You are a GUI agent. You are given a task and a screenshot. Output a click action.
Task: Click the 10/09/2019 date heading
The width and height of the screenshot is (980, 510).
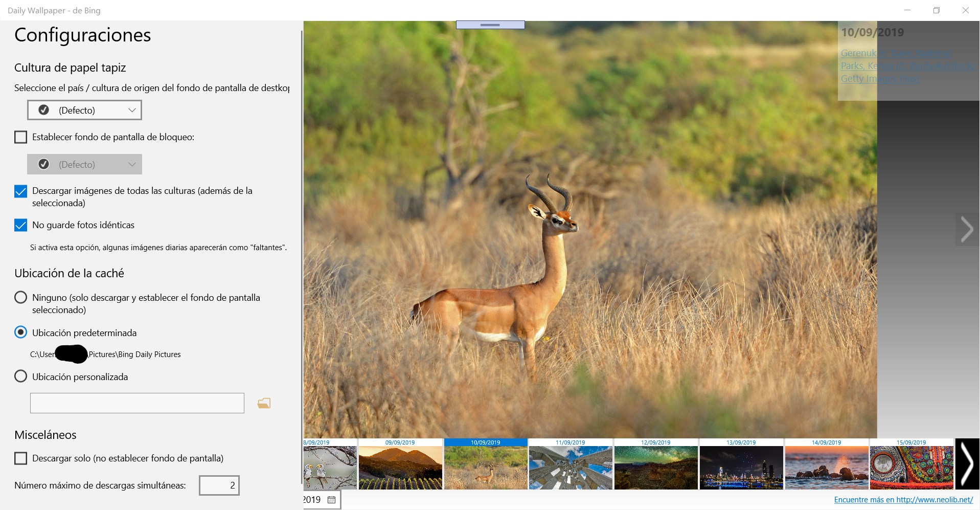(x=872, y=32)
